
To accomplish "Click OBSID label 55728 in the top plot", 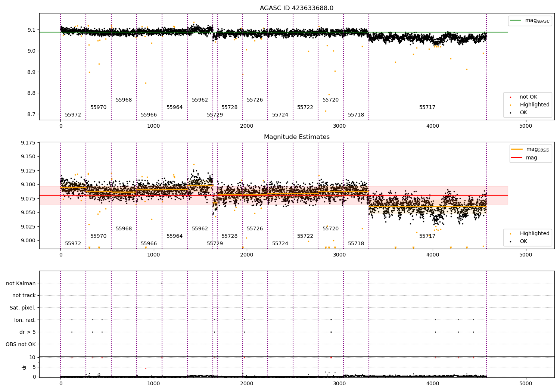I will [x=230, y=108].
